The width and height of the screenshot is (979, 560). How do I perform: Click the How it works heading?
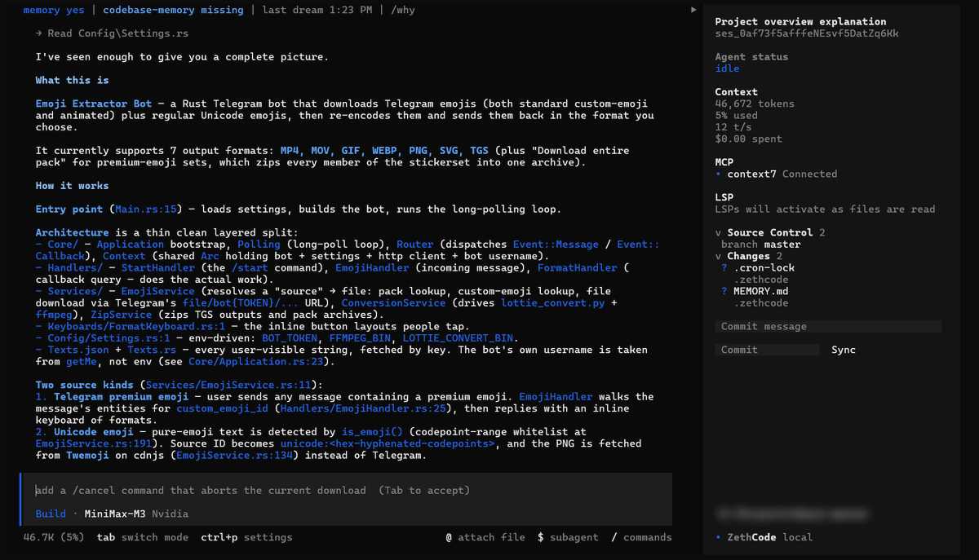[72, 186]
